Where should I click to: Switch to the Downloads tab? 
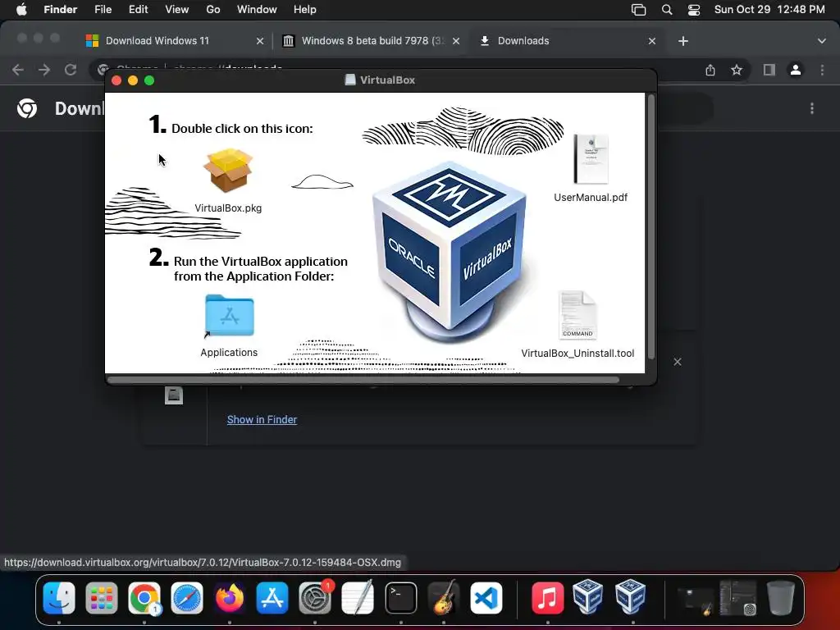coord(567,41)
